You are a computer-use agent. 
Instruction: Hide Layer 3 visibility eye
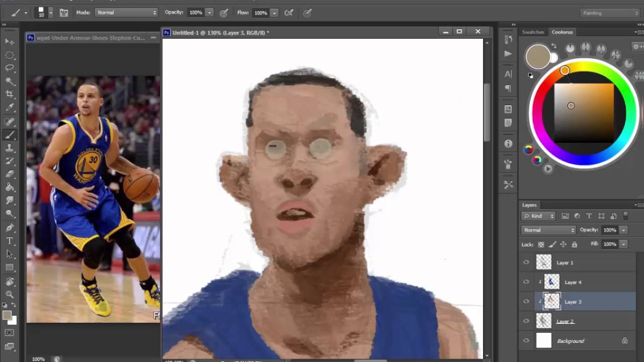tap(526, 302)
